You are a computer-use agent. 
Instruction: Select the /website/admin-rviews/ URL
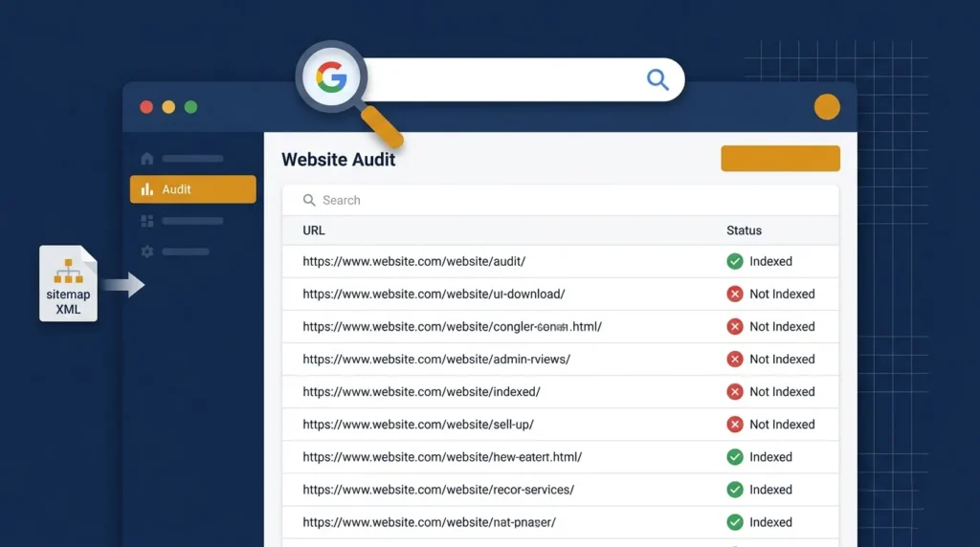[436, 359]
